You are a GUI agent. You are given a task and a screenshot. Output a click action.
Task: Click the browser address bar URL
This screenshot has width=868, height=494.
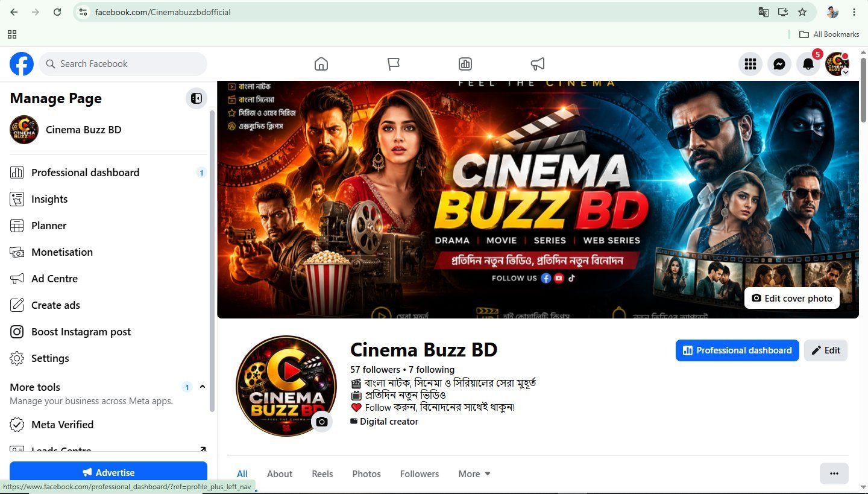coord(163,12)
